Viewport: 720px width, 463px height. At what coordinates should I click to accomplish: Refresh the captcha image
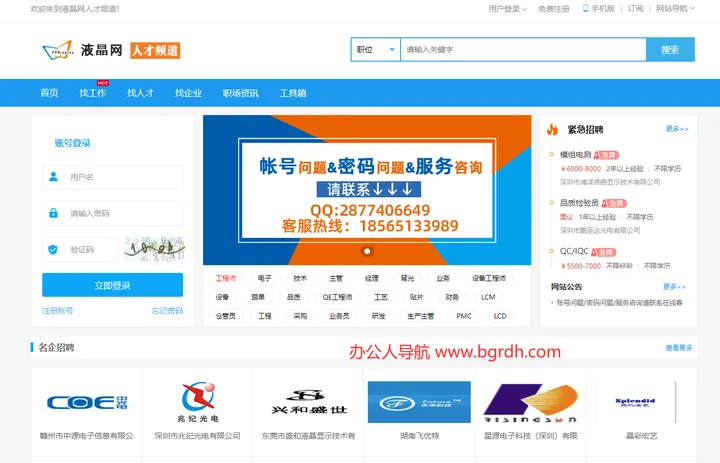pos(155,249)
